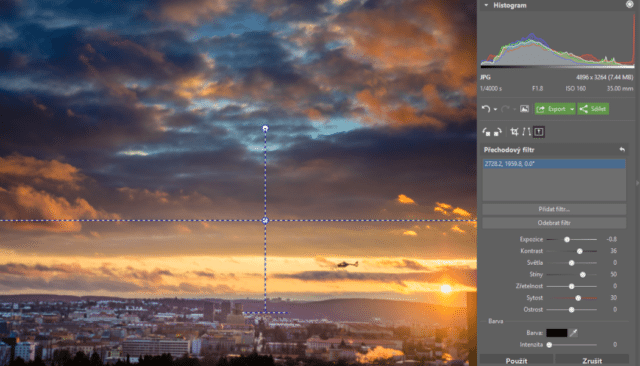Click the green Export button
The image size is (640, 366).
[552, 109]
